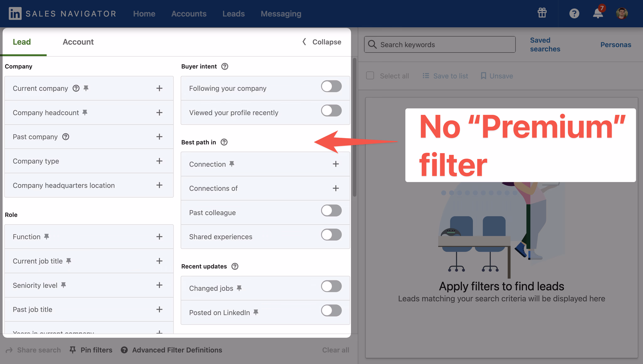Click help icon next to Past company

point(66,136)
